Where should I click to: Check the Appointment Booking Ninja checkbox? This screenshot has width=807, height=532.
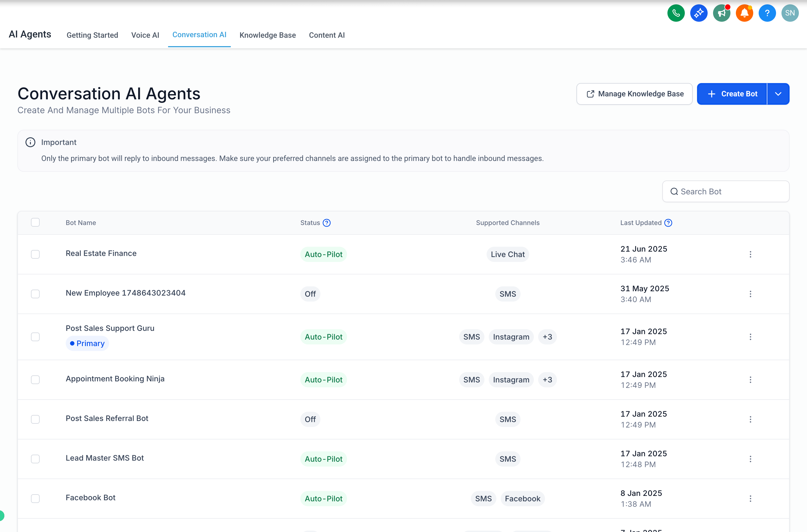[35, 380]
